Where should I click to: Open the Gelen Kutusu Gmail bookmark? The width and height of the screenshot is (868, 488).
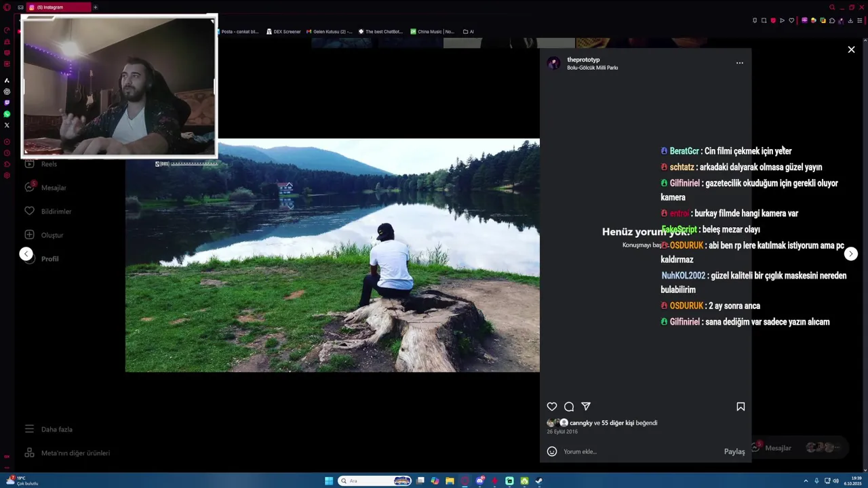coord(329,31)
